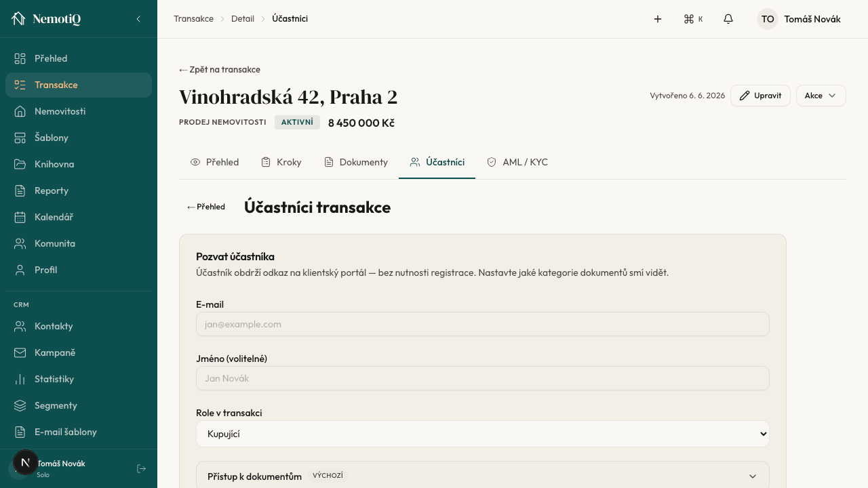Click the AKTIVNÍ status badge

tap(297, 122)
